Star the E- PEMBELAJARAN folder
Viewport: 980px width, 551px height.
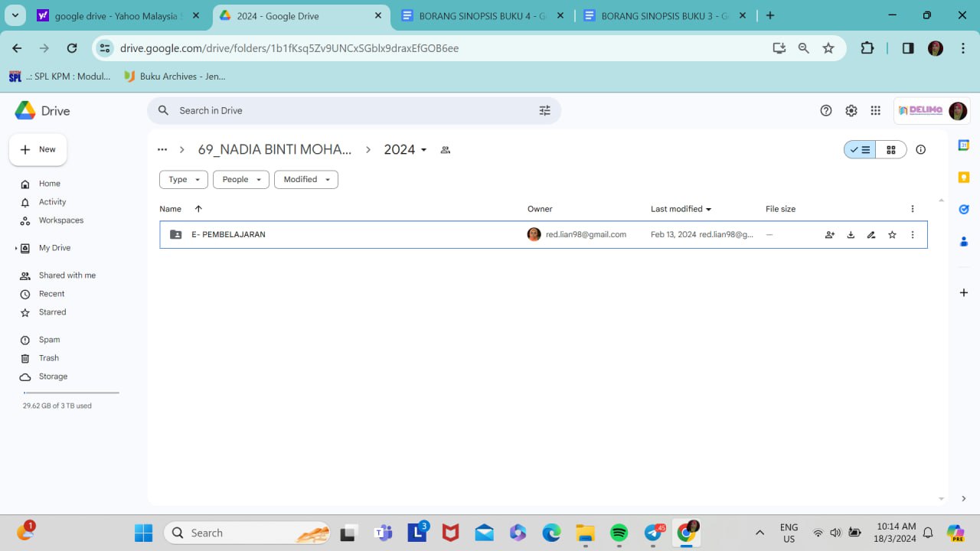coord(892,235)
